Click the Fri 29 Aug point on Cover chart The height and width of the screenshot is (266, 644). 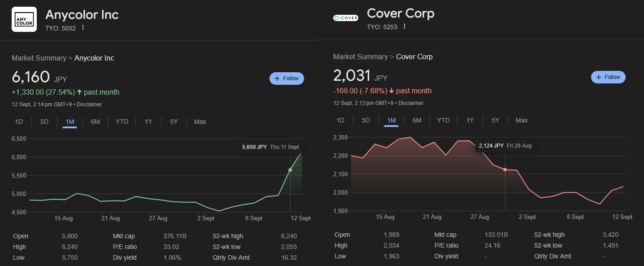coord(505,170)
